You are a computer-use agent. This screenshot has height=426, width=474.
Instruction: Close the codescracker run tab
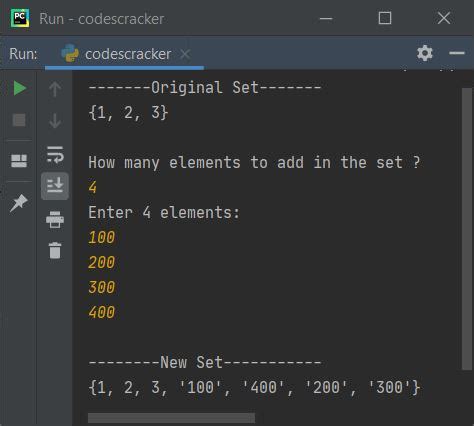point(185,54)
